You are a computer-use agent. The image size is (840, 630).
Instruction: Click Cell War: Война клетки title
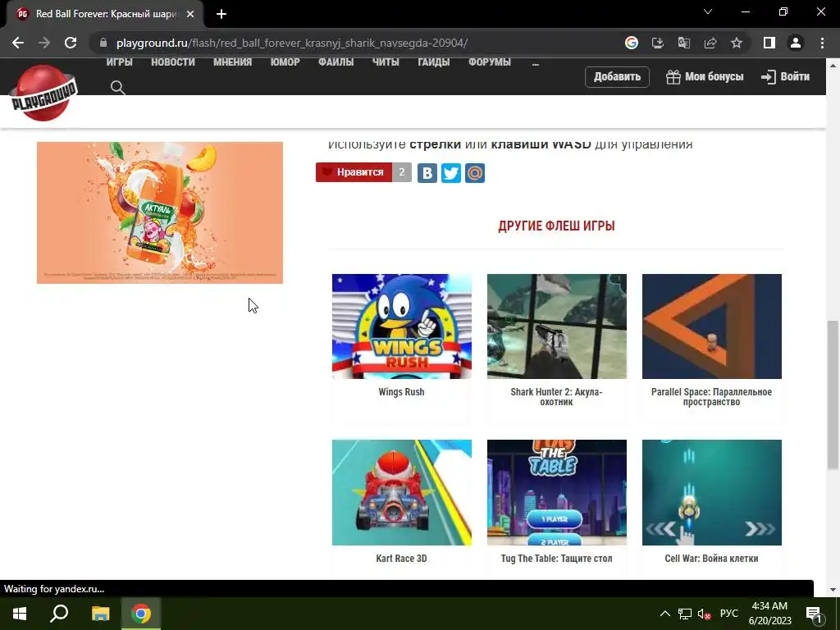(x=711, y=559)
